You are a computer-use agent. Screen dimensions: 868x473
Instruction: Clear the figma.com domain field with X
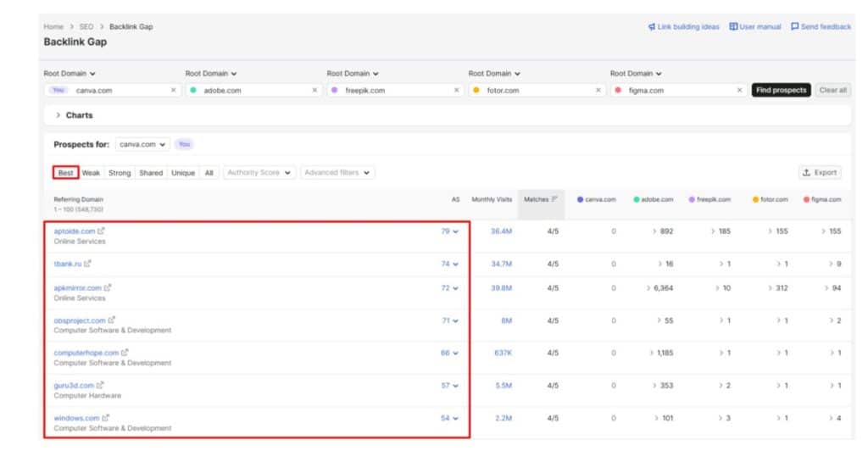coord(739,91)
